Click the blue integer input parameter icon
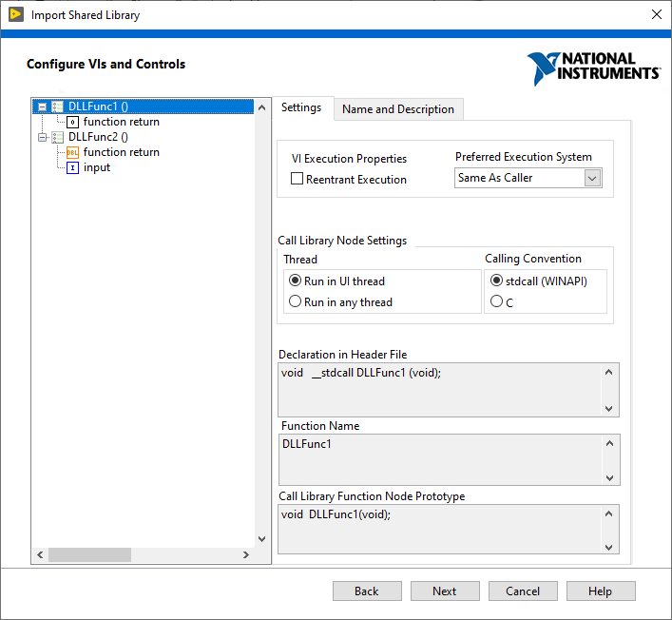This screenshot has width=672, height=620. pyautogui.click(x=72, y=167)
